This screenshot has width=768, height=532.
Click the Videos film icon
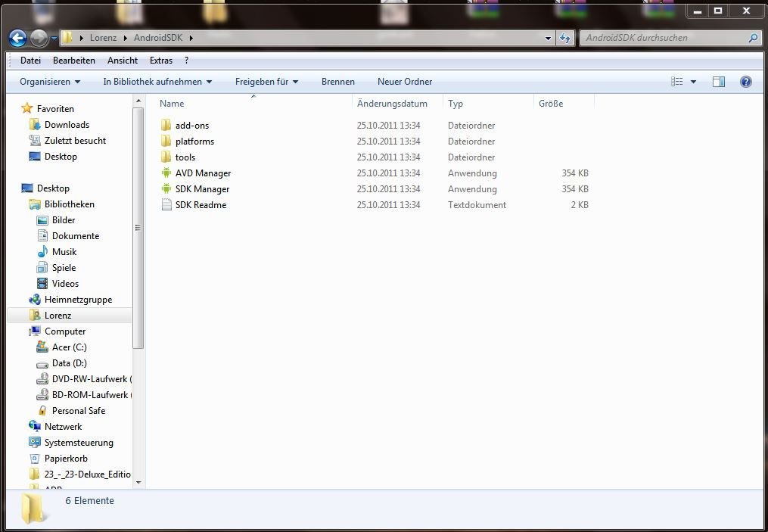42,284
